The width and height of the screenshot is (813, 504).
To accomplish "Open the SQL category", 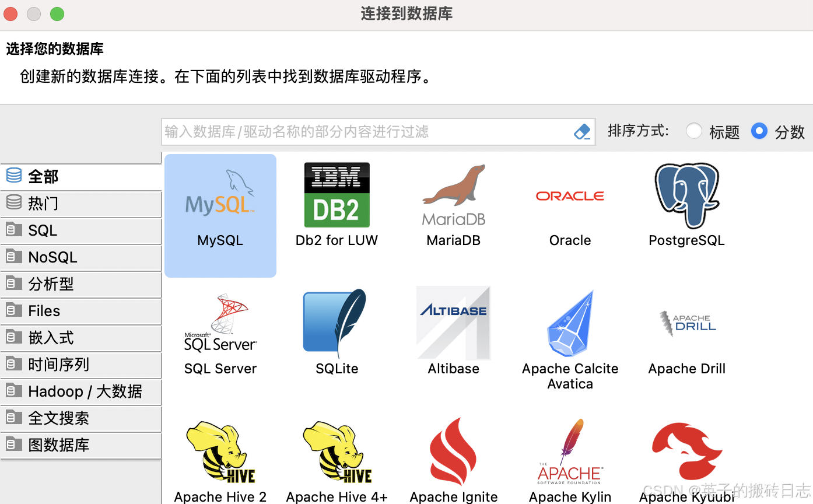I will coord(81,230).
